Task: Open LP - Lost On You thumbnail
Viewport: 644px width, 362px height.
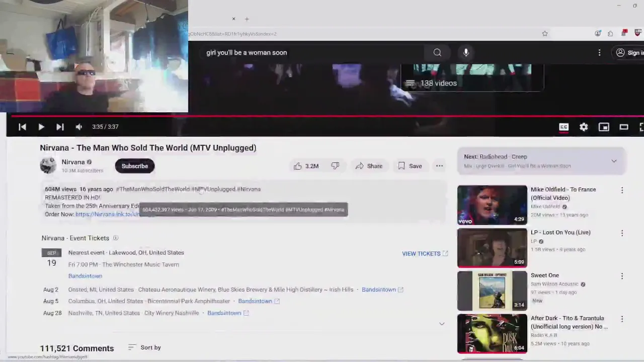Action: tap(492, 248)
